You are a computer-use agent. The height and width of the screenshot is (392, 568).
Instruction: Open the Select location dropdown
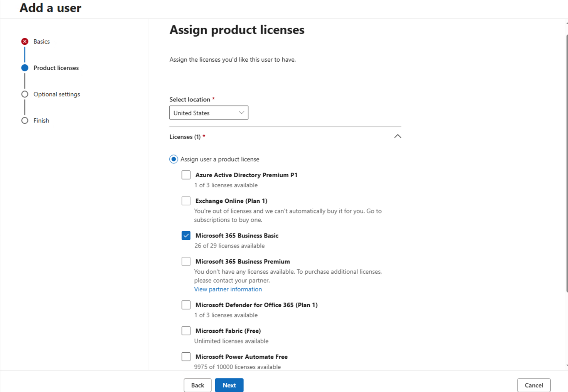(209, 113)
